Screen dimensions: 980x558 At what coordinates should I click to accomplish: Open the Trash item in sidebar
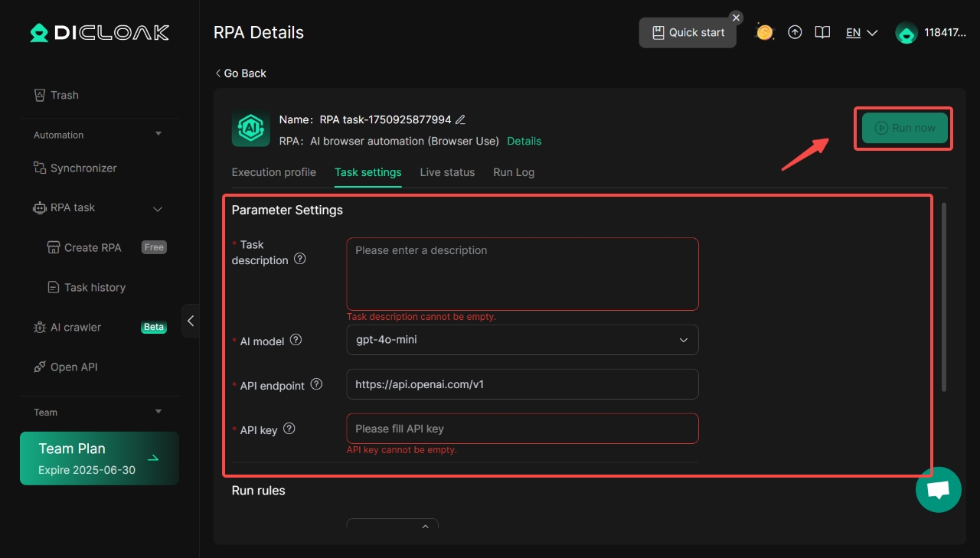57,95
